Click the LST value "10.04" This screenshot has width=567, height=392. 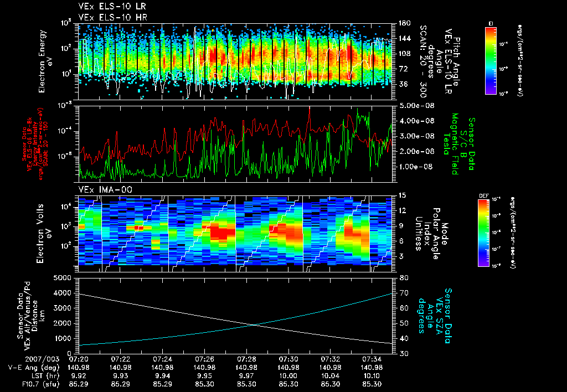(331, 376)
